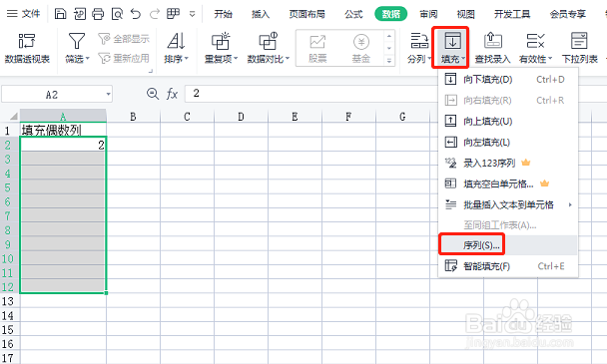
Task: Click the Save icon in quick toolbar
Action: point(60,14)
